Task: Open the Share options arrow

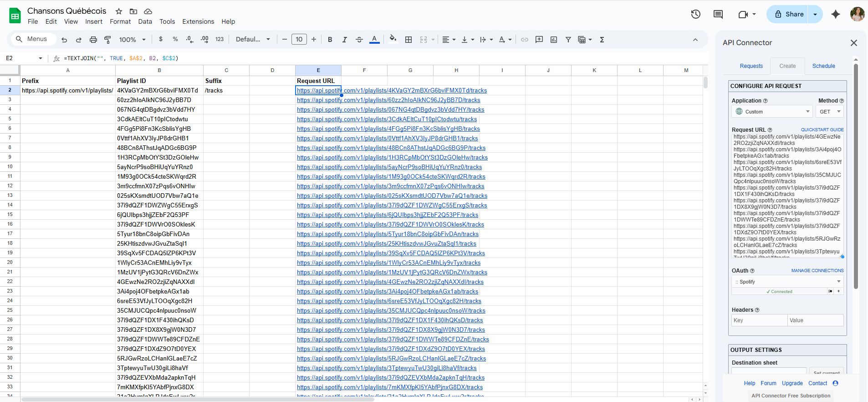Action: point(815,14)
